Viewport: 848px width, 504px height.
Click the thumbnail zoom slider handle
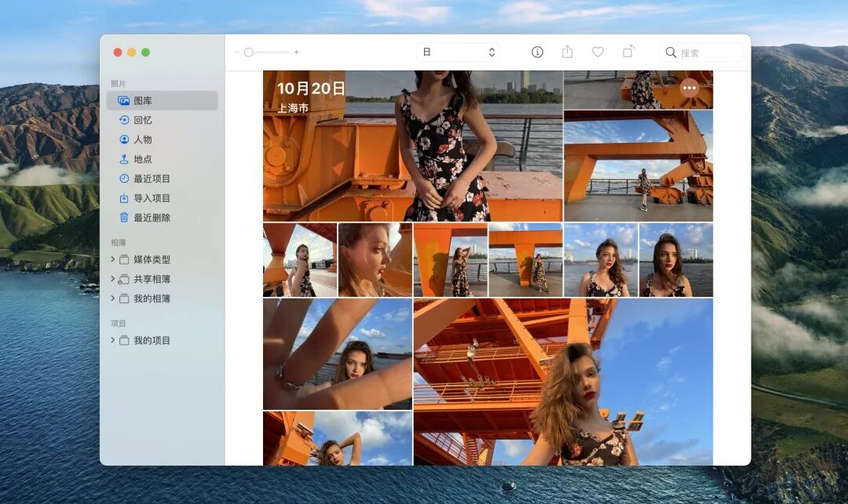(248, 53)
